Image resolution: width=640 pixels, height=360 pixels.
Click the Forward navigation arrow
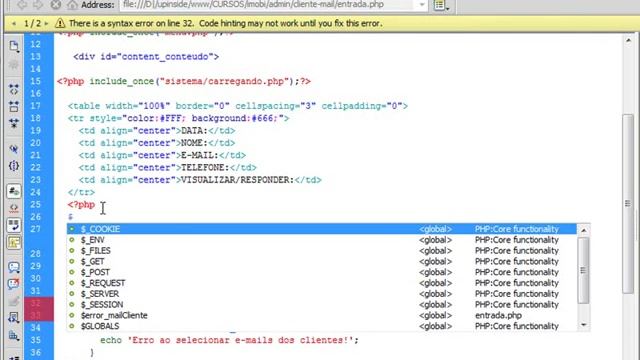point(38,5)
